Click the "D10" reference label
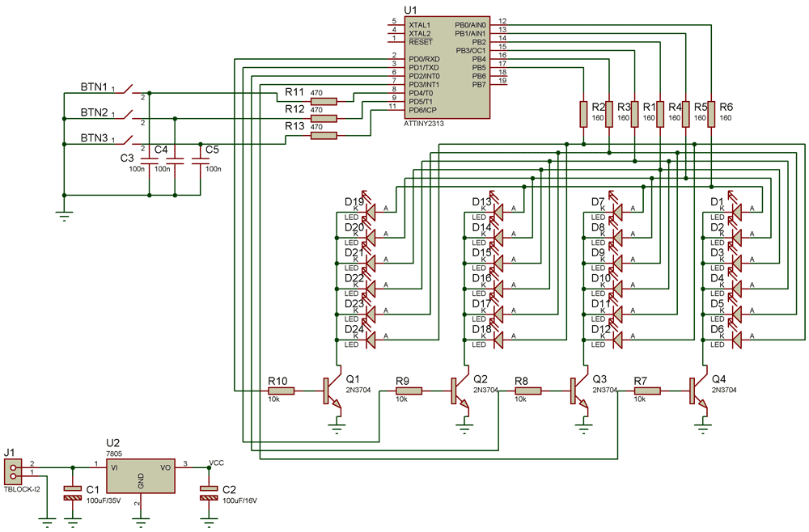 (x=601, y=278)
